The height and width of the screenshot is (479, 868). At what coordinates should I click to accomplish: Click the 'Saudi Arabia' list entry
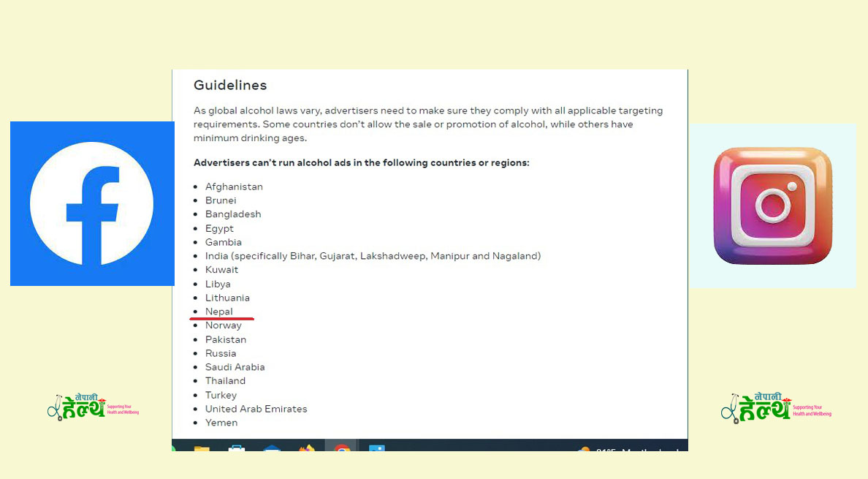tap(235, 367)
